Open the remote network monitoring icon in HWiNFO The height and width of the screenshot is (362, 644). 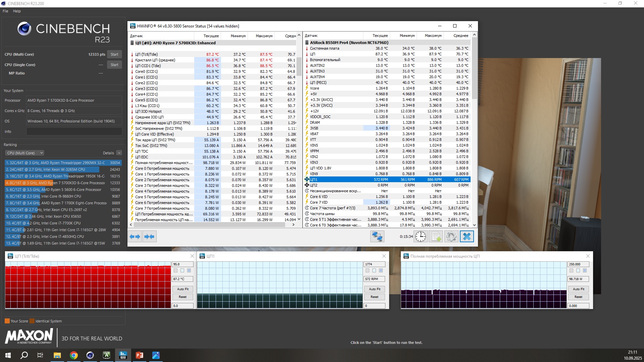(377, 237)
